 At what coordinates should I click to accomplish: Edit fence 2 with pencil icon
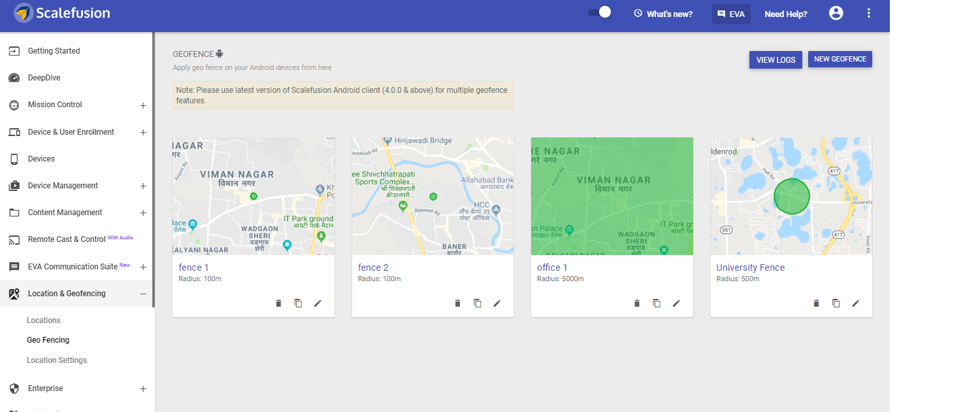pos(497,303)
